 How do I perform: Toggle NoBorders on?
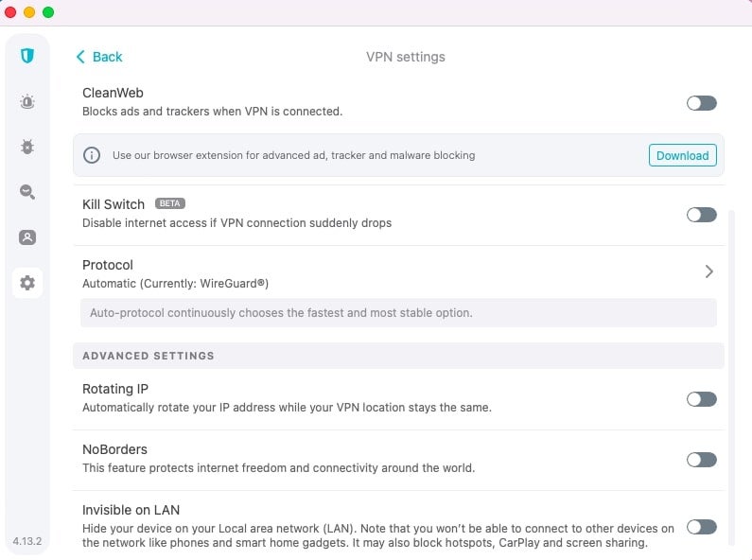[x=701, y=460]
